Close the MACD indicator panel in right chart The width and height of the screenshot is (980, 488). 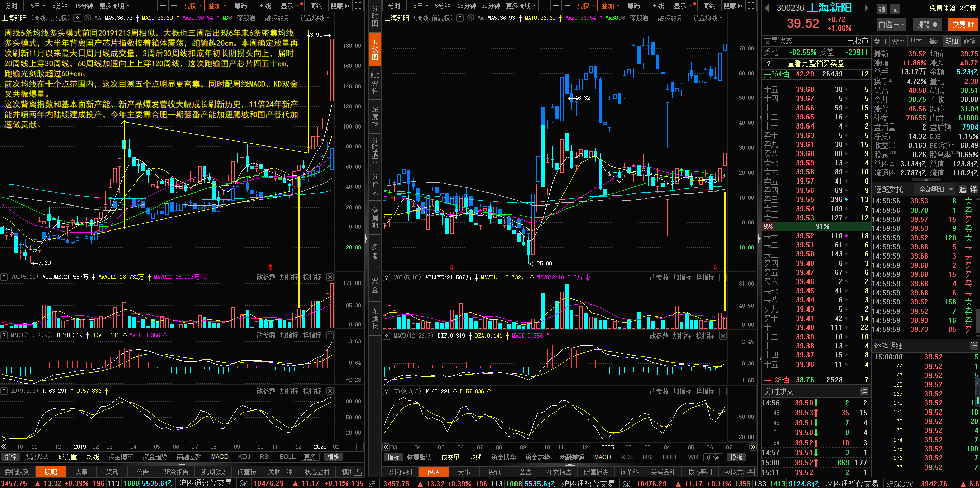(723, 336)
